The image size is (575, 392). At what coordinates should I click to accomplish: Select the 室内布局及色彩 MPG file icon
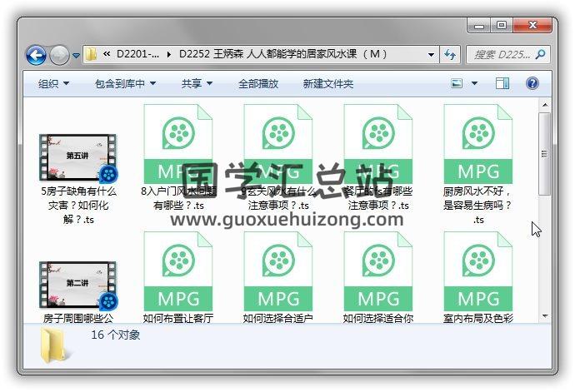click(478, 271)
